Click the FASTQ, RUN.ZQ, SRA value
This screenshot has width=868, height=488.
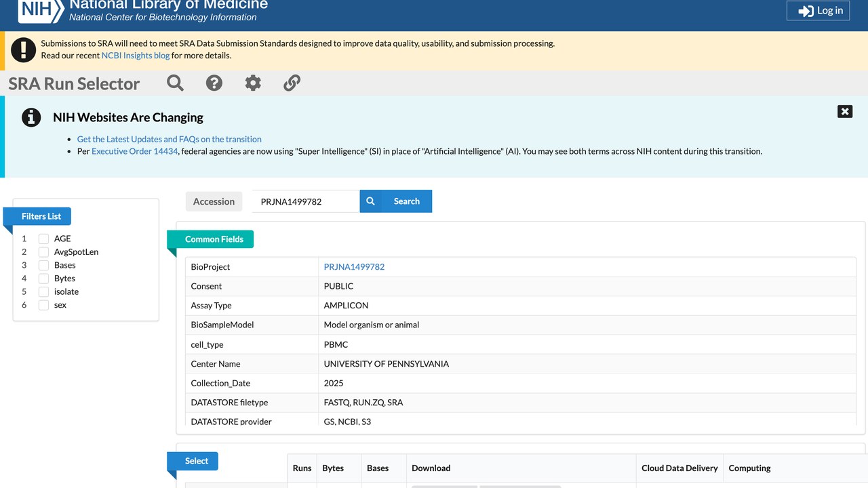click(363, 403)
